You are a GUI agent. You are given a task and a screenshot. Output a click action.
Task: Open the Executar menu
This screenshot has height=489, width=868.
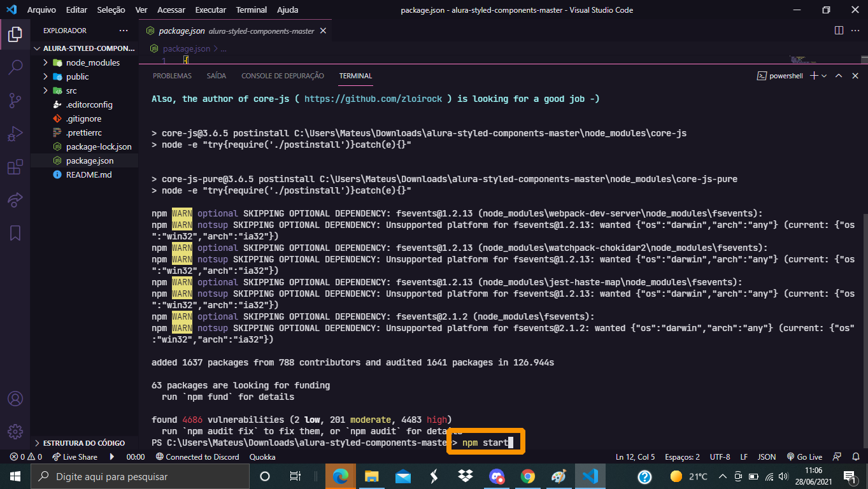click(211, 10)
